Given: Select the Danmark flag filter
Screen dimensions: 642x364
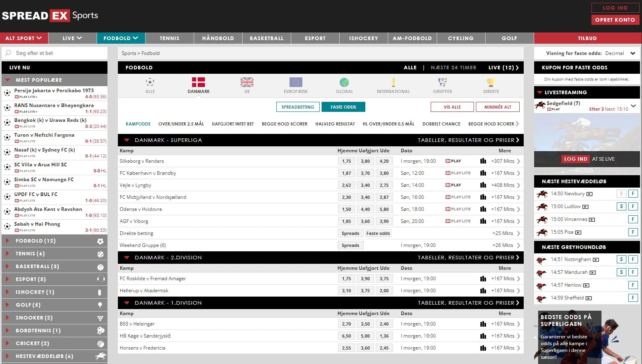Looking at the screenshot, I should tap(198, 82).
